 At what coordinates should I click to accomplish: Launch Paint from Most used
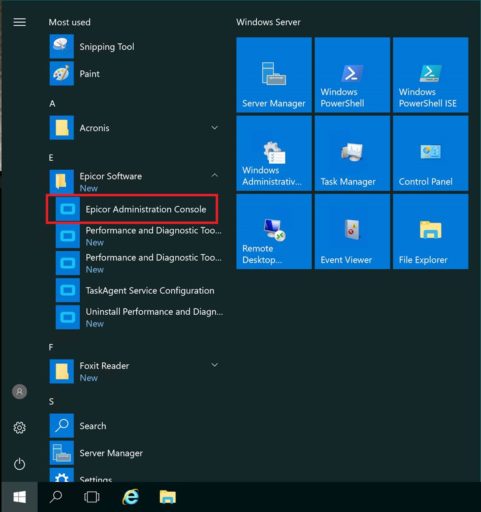click(135, 74)
